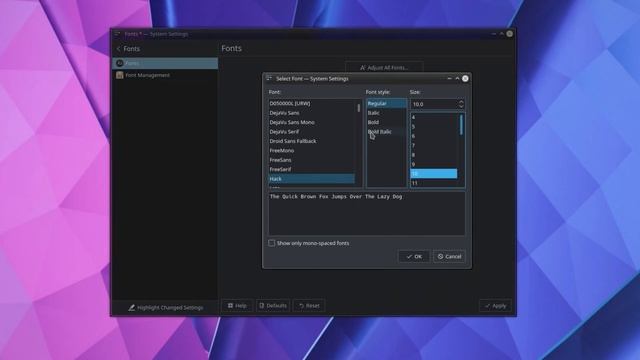
Task: Select Fonts item in the sidebar
Action: click(165, 63)
